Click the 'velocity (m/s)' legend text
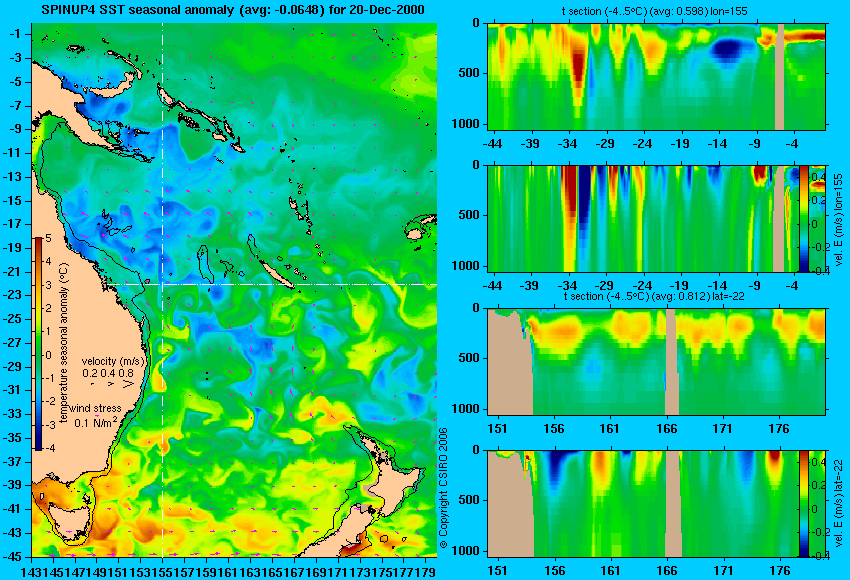850x580 pixels. [x=113, y=361]
